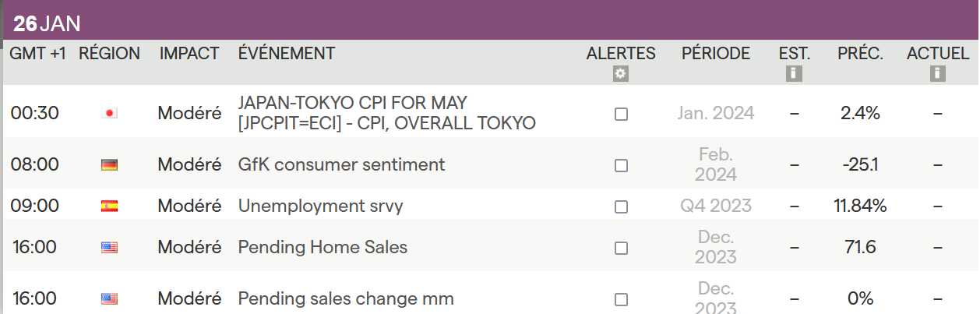Click the 26 JAN date header
Viewport: 980px width, 314px height.
click(48, 24)
